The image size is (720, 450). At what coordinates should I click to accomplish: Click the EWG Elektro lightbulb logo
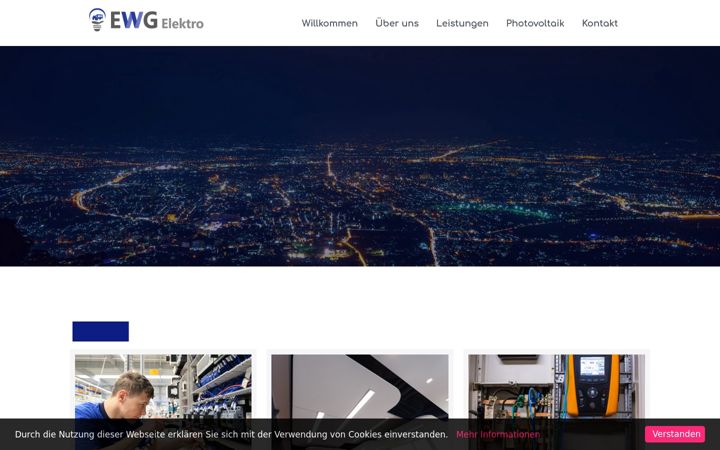(x=97, y=20)
